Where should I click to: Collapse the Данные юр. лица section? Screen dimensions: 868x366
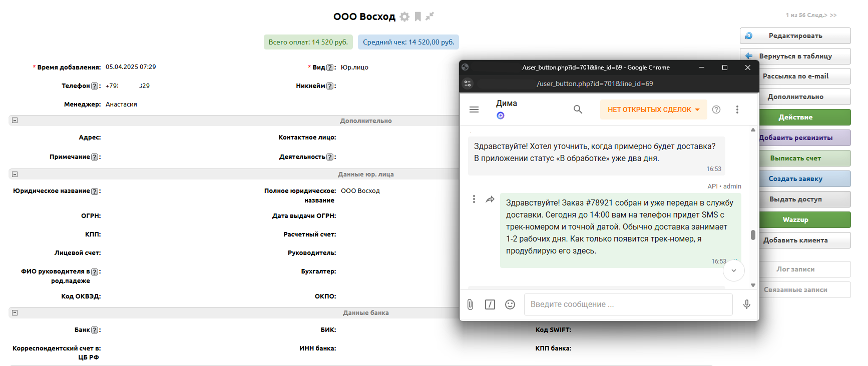pos(15,174)
